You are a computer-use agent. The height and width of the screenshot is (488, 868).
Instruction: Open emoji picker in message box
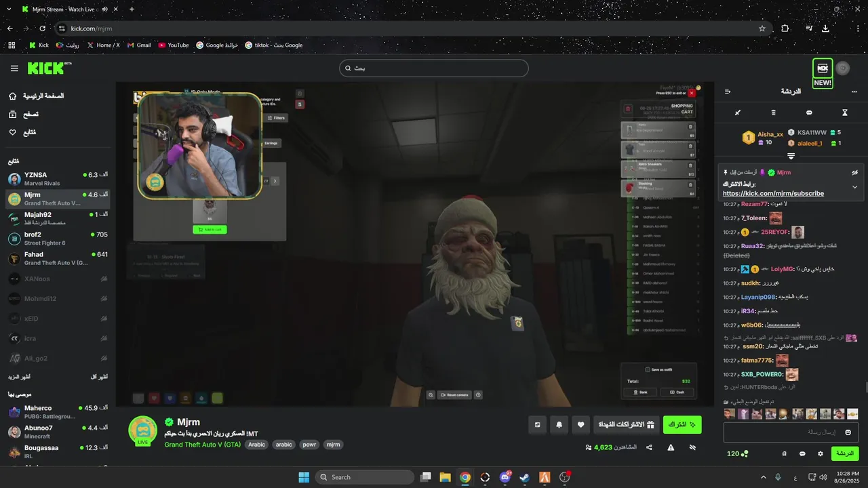tap(848, 432)
